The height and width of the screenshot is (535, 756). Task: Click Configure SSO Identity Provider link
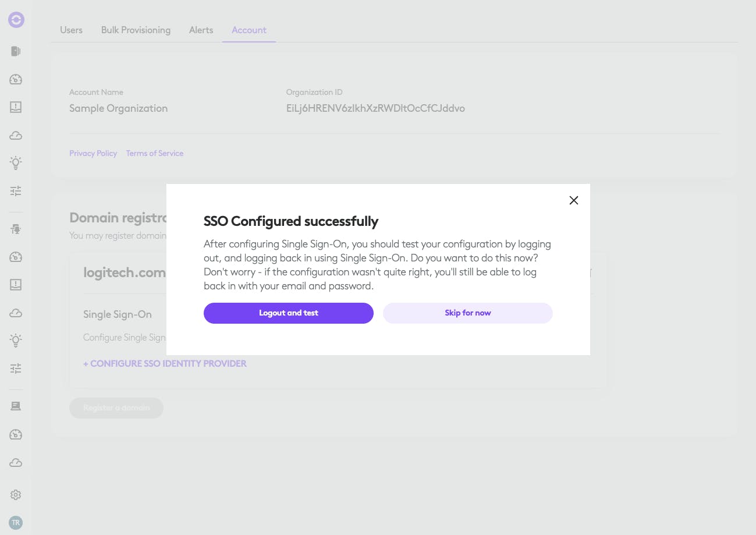(x=165, y=364)
